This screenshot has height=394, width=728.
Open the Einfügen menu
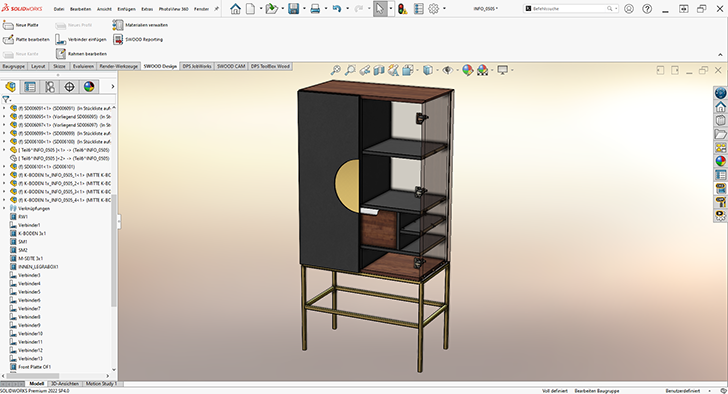pyautogui.click(x=126, y=9)
